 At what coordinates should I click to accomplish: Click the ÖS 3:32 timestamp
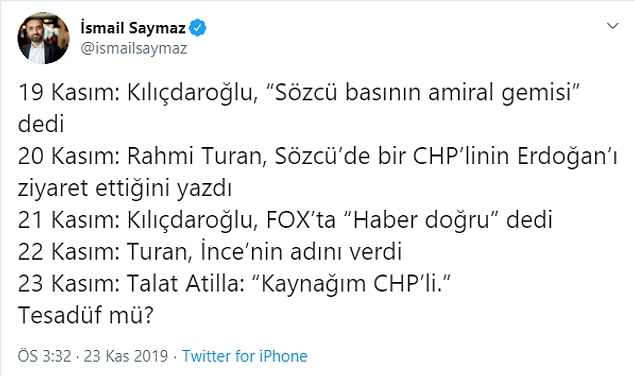45,356
